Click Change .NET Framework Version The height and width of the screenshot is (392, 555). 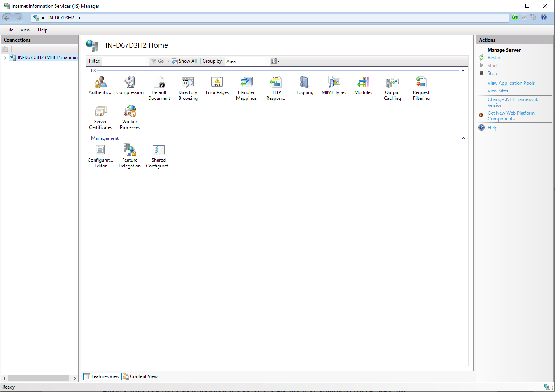[513, 102]
